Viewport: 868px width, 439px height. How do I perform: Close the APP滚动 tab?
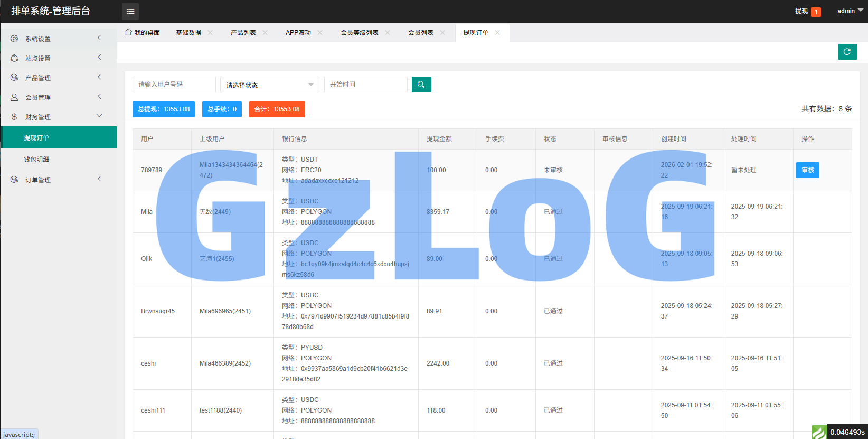320,33
